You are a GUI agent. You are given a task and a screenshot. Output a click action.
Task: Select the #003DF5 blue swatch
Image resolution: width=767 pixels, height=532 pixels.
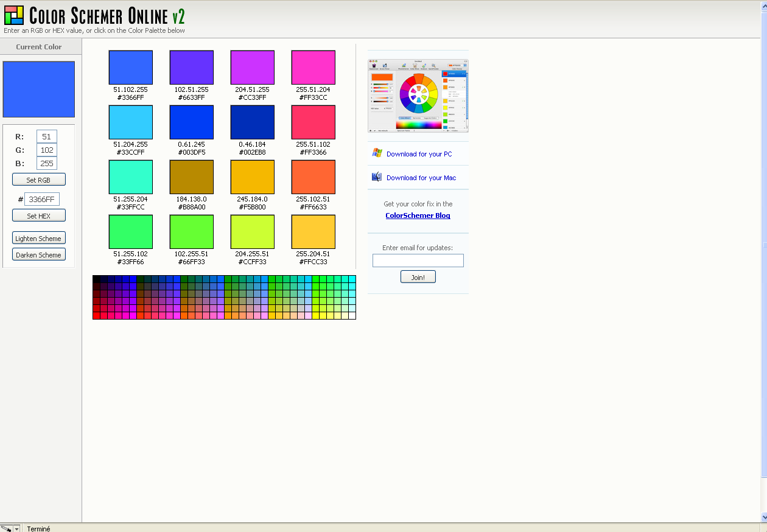192,122
